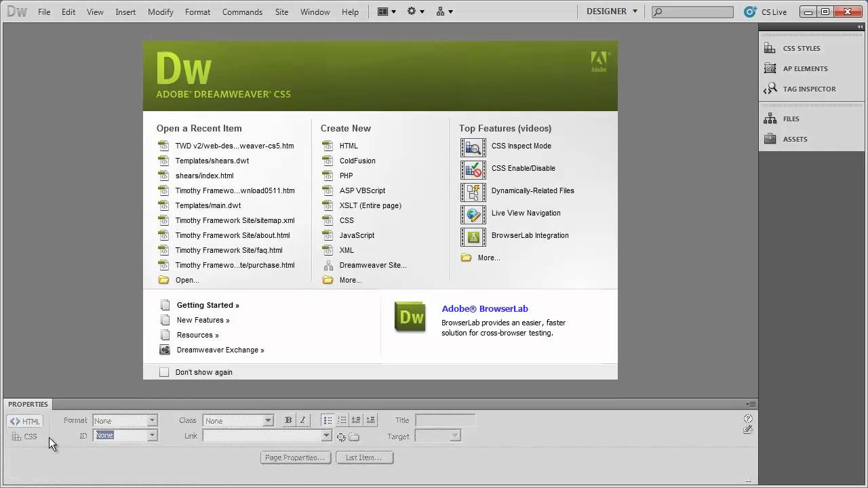
Task: Open the Properties panel options menu
Action: [x=751, y=404]
